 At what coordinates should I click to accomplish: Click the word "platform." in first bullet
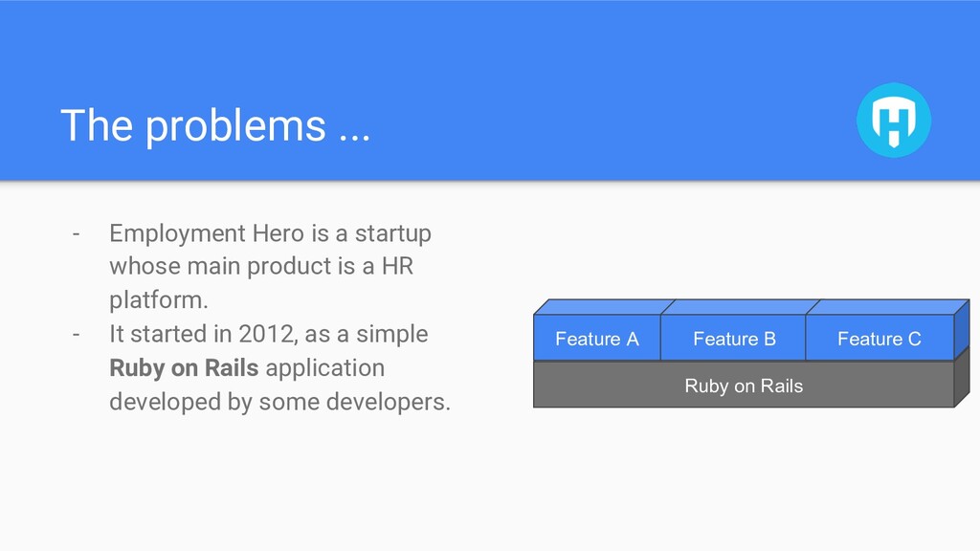(x=159, y=299)
